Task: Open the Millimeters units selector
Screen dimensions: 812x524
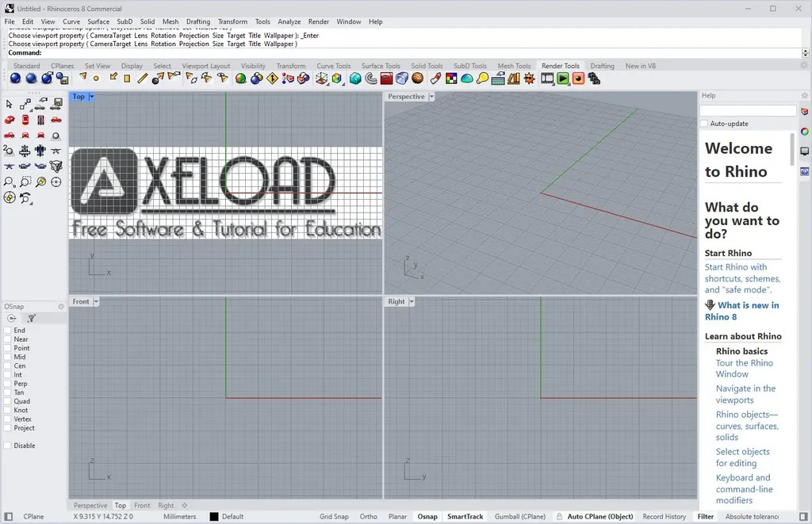Action: (x=180, y=516)
